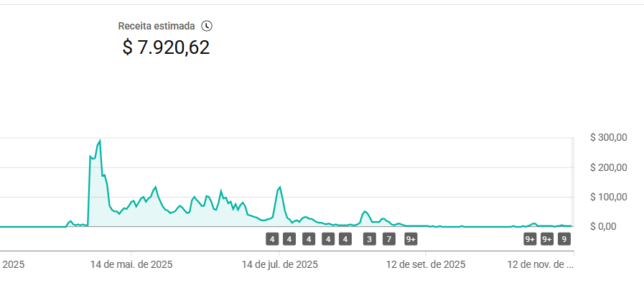644x288 pixels.
Task: Click the Receita estimada metric label
Action: tap(157, 26)
